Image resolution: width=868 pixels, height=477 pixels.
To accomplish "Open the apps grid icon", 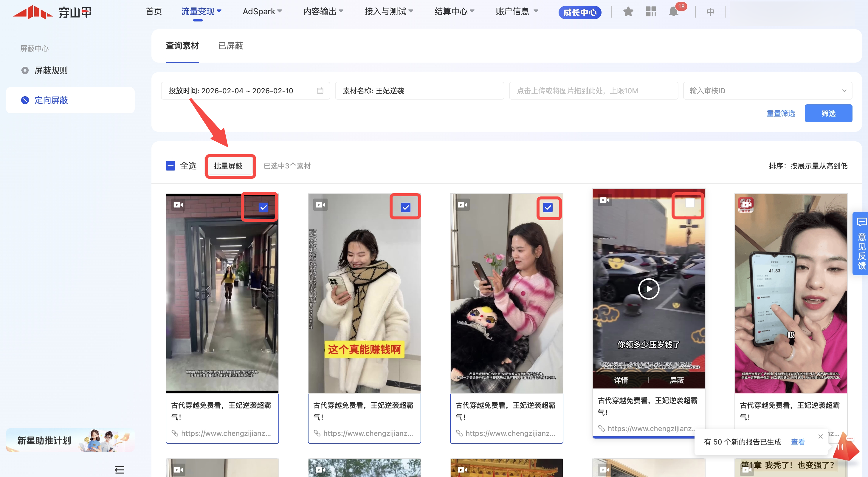I will pos(651,12).
